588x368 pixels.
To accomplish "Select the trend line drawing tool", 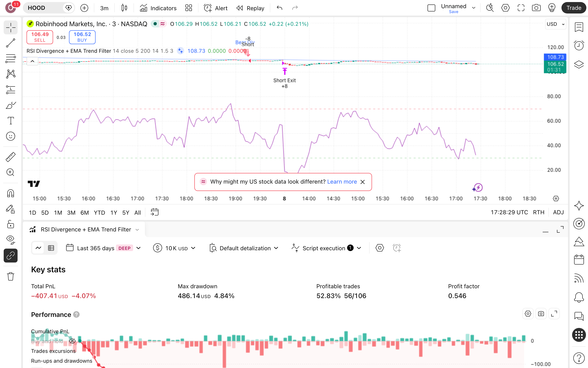I will 10,43.
